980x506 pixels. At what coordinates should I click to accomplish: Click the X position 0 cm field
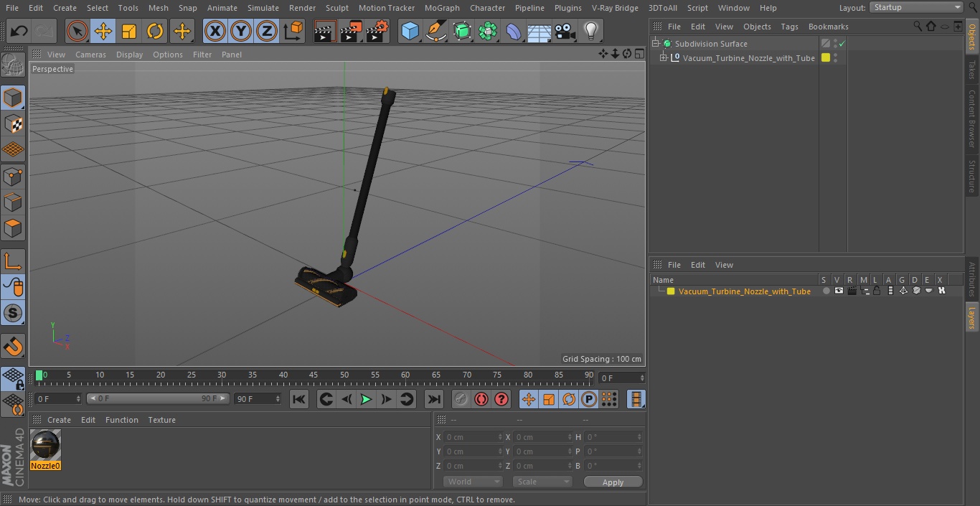tap(473, 437)
